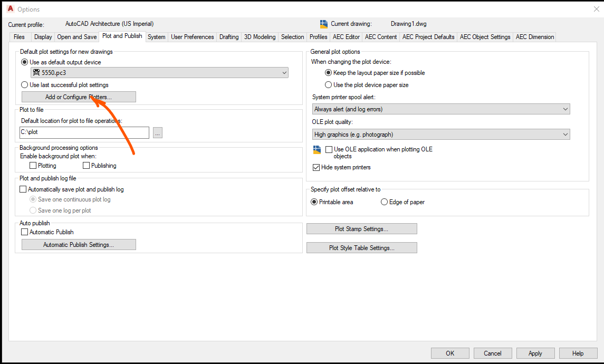Click Add or Configure Plotters
The height and width of the screenshot is (364, 604).
78,97
